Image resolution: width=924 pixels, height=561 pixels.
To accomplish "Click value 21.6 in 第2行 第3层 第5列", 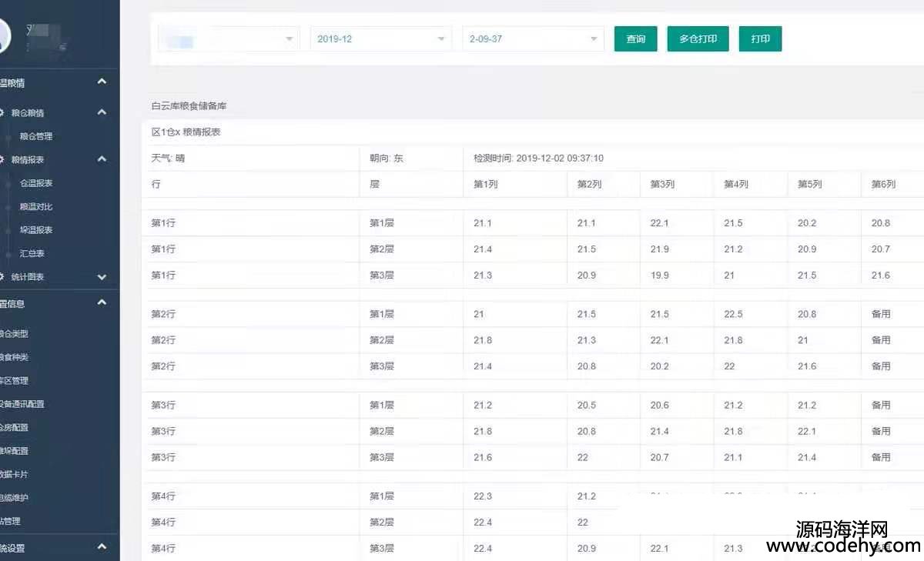I will pyautogui.click(x=807, y=366).
